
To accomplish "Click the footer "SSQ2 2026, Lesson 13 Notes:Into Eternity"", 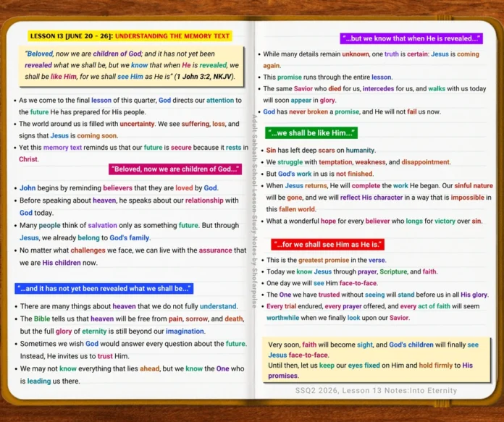I will [x=376, y=390].
